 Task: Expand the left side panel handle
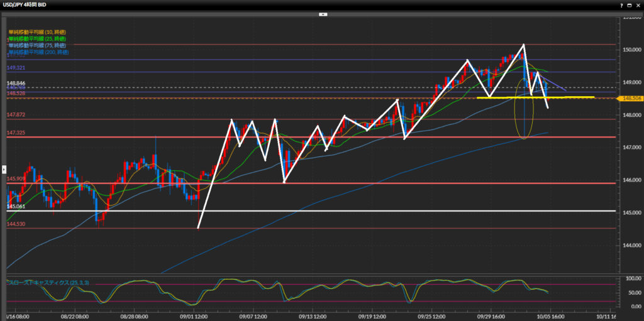click(x=3, y=169)
